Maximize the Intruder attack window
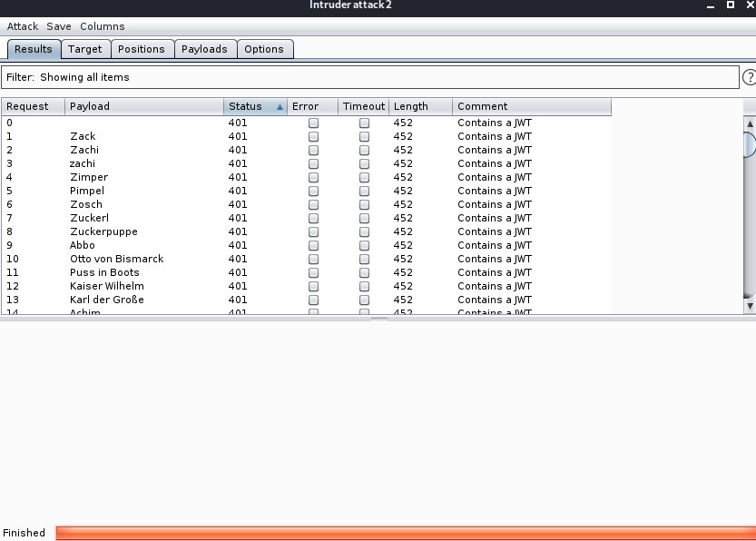756x541 pixels. click(731, 5)
